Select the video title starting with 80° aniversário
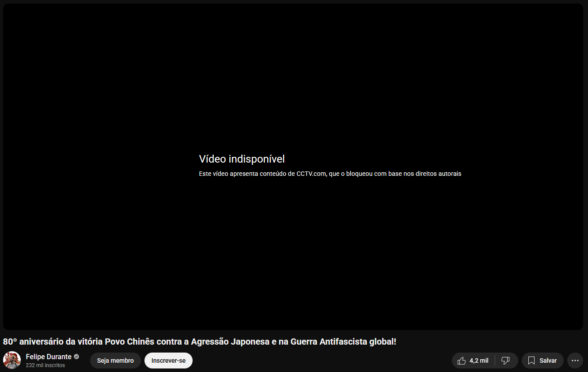 pos(200,342)
